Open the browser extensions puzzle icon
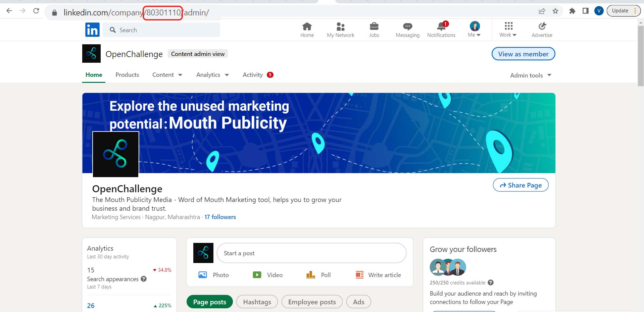The image size is (644, 312). click(x=573, y=11)
